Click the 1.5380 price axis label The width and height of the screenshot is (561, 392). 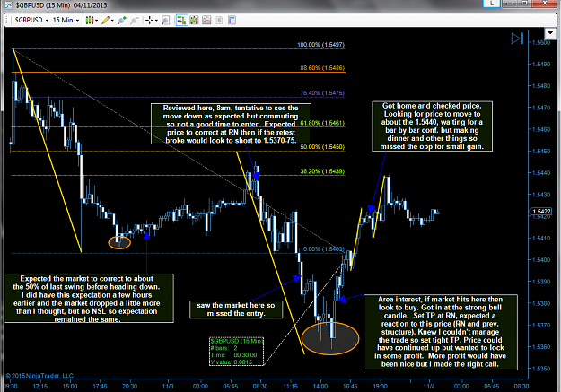(541, 303)
